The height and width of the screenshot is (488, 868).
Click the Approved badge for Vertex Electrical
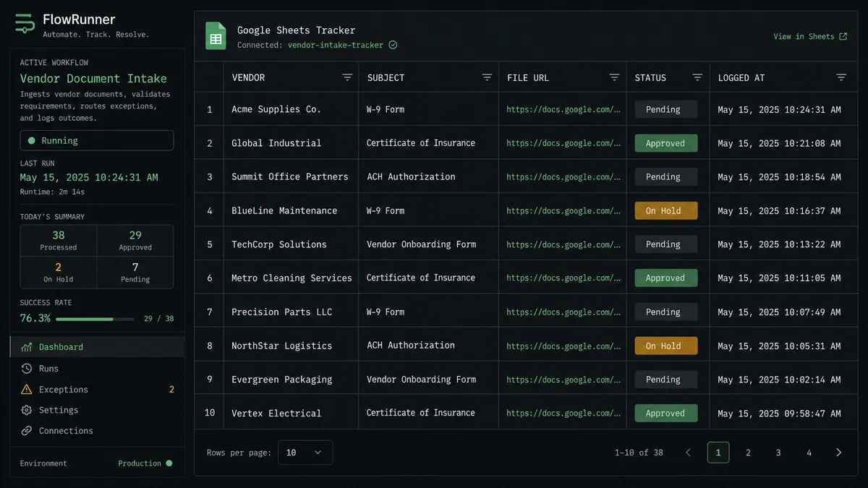click(666, 413)
